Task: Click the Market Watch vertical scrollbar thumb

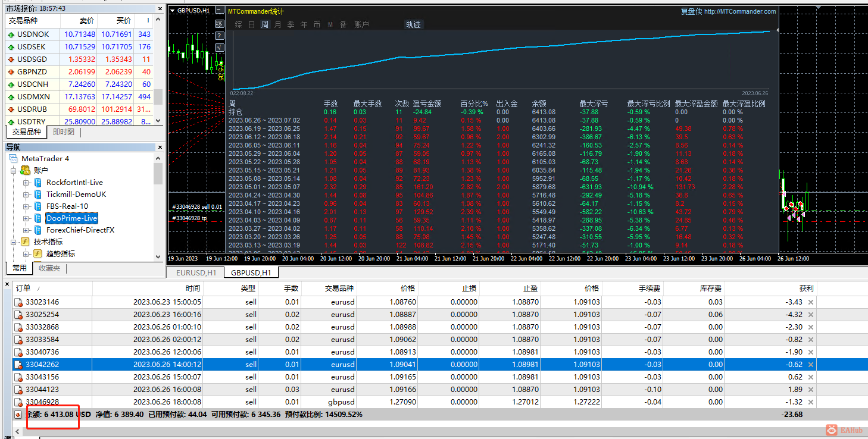Action: point(158,97)
